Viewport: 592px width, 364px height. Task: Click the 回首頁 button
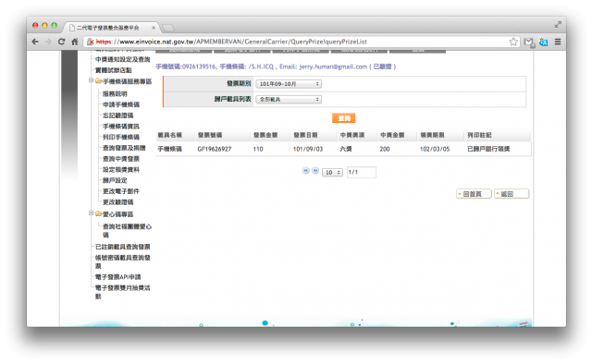click(x=474, y=194)
